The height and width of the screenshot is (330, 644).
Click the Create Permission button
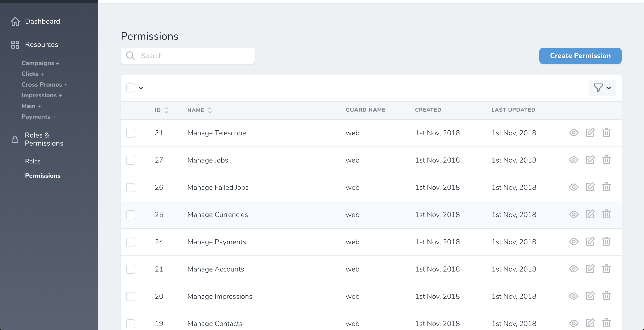580,56
